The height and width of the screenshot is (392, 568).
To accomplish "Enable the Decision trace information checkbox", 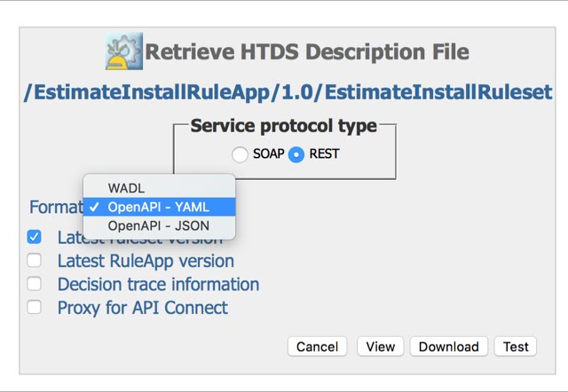I will click(x=35, y=284).
